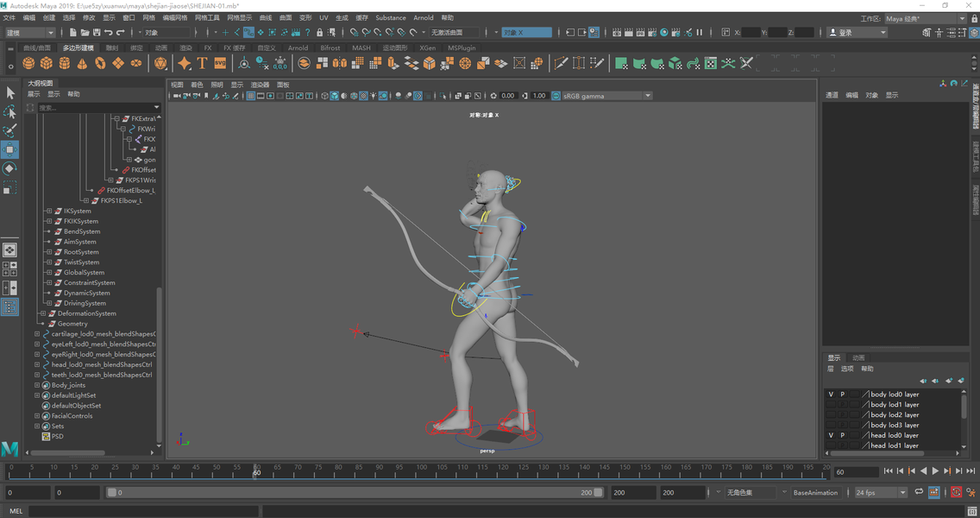Click the new scene file icon

[73, 32]
